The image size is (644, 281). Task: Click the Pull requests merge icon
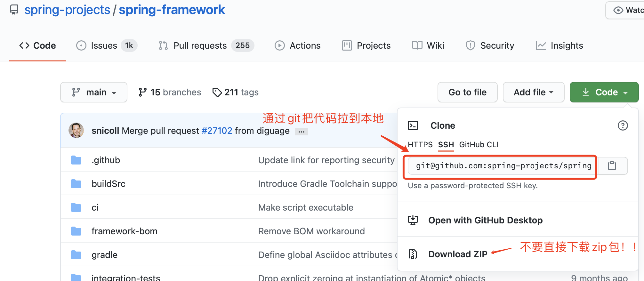tap(163, 45)
